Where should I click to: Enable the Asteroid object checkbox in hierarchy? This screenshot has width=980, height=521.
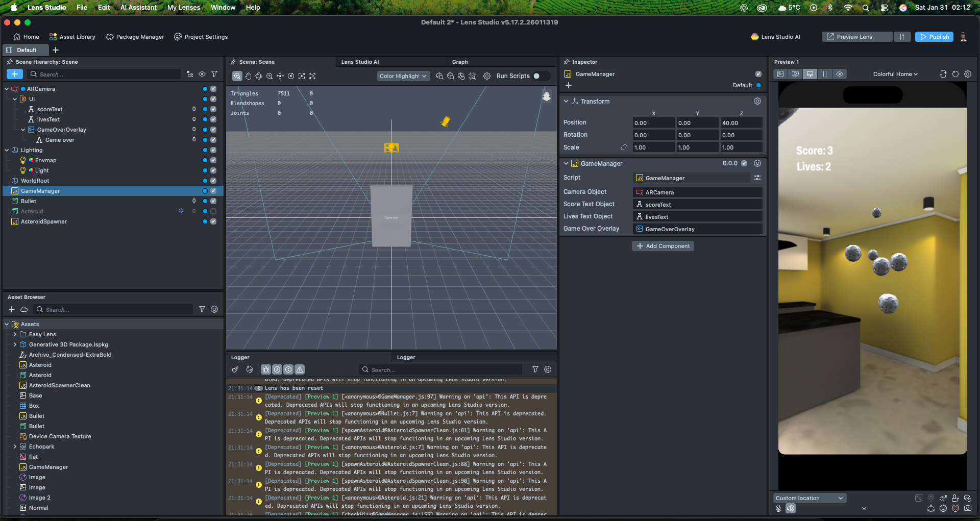pyautogui.click(x=213, y=211)
